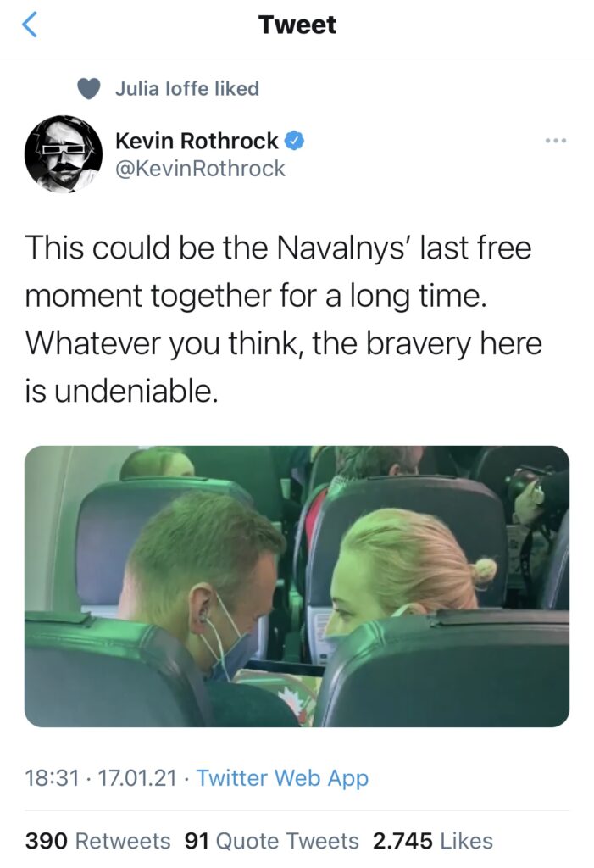Select the tweet text about the Navalnys

(283, 319)
